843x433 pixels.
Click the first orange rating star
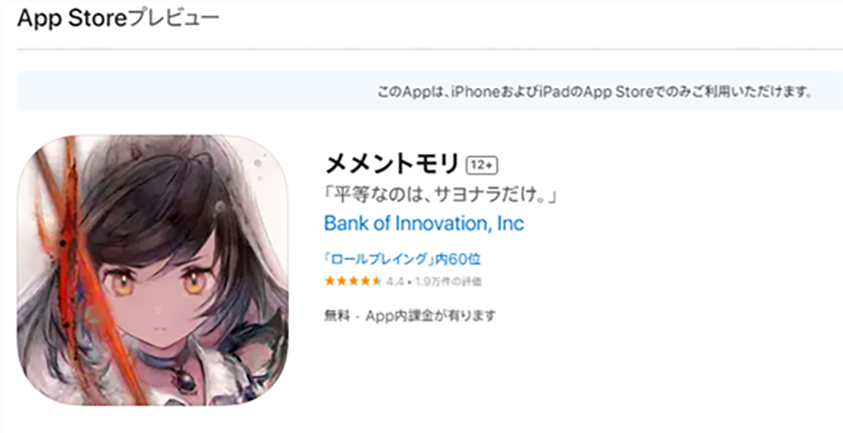[x=330, y=281]
